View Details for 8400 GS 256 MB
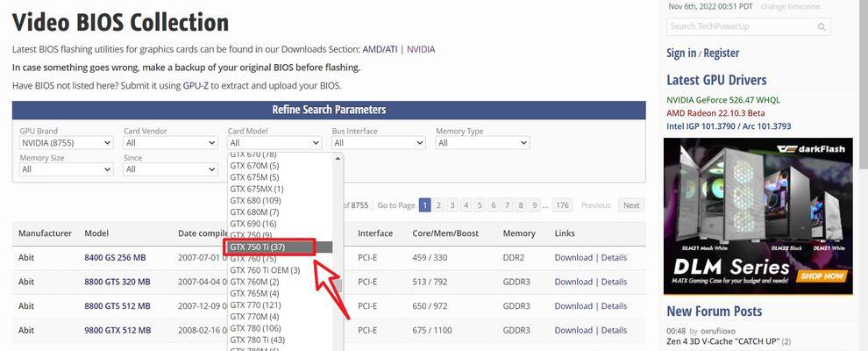 pos(614,257)
